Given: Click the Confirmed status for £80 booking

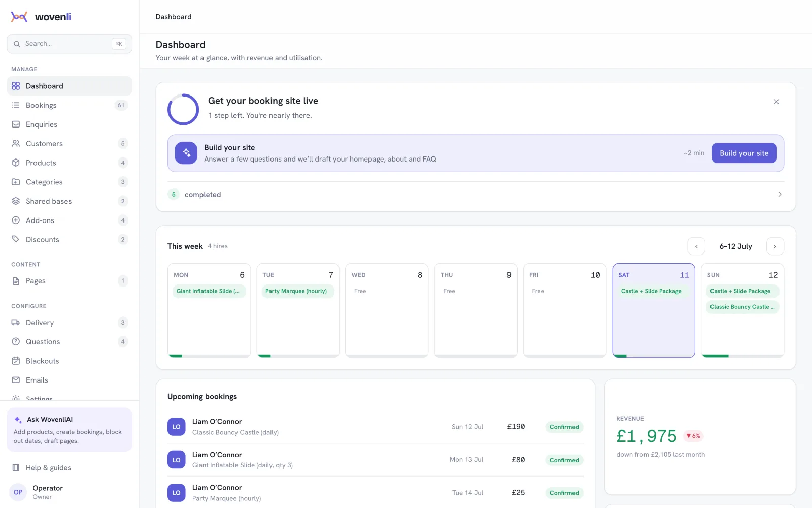Looking at the screenshot, I should [564, 460].
